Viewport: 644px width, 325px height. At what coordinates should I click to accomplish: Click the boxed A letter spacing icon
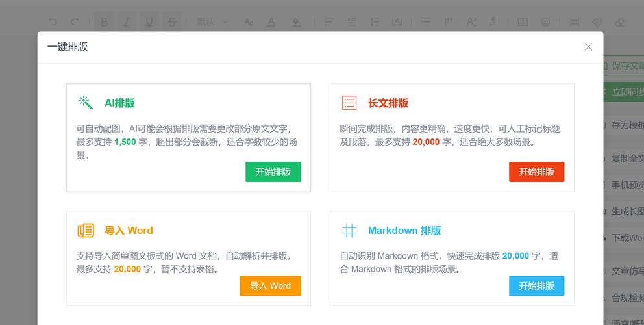point(397,22)
